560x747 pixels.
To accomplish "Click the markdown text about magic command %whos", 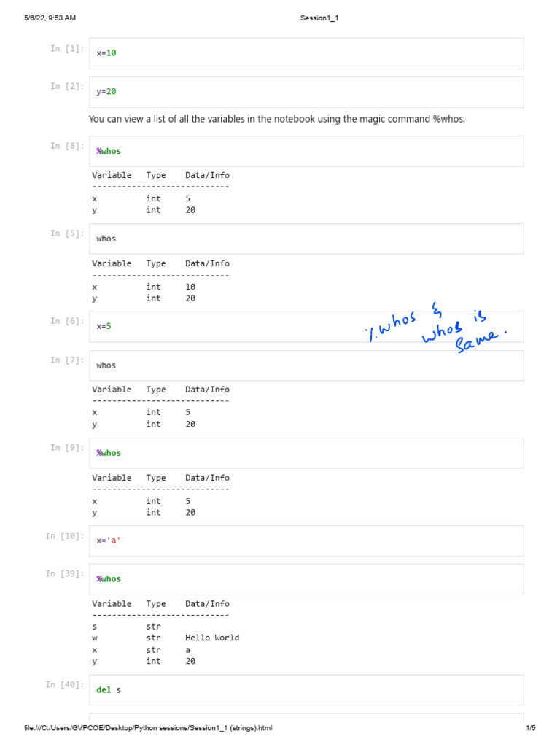I will coord(276,119).
